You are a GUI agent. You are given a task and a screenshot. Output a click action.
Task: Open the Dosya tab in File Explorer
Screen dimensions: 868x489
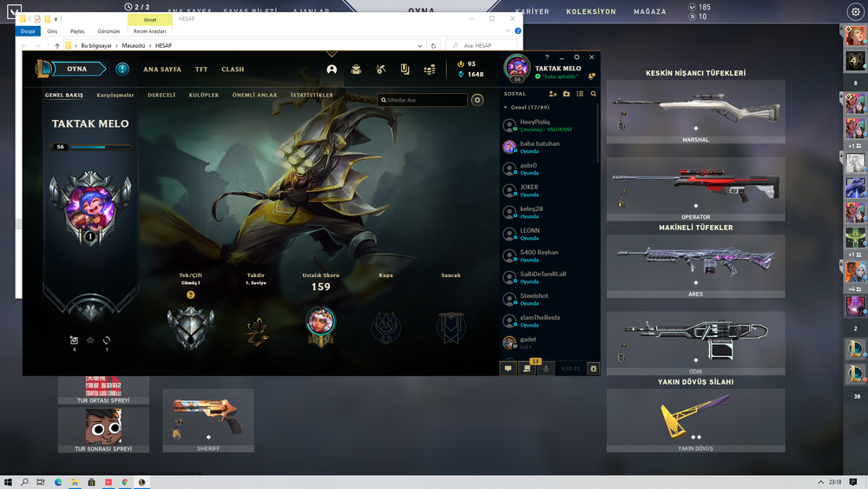click(28, 31)
